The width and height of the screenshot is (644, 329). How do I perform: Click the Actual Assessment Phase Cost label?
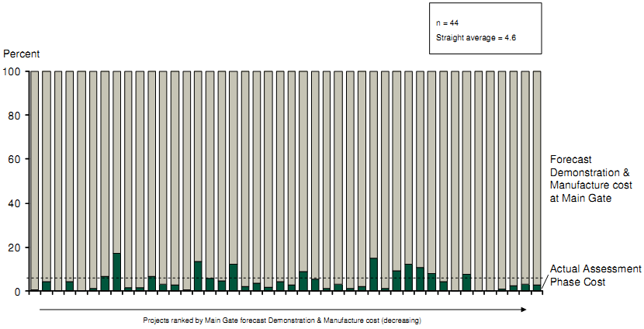[595, 275]
